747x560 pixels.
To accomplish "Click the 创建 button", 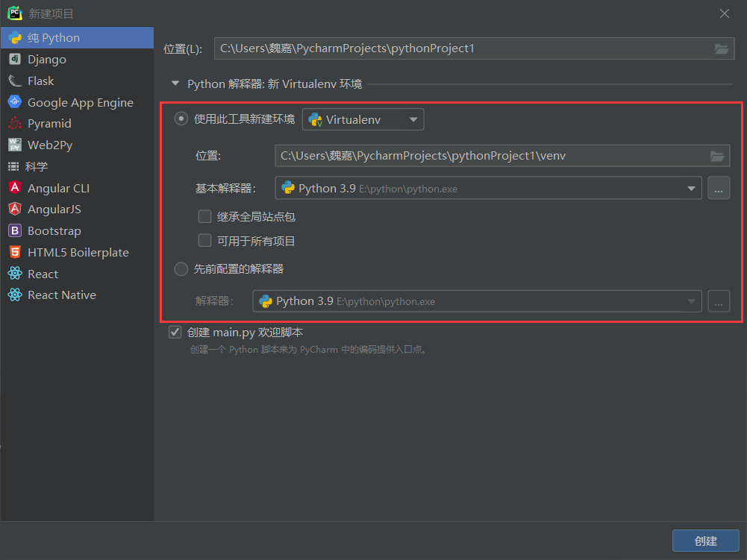I will pos(705,541).
